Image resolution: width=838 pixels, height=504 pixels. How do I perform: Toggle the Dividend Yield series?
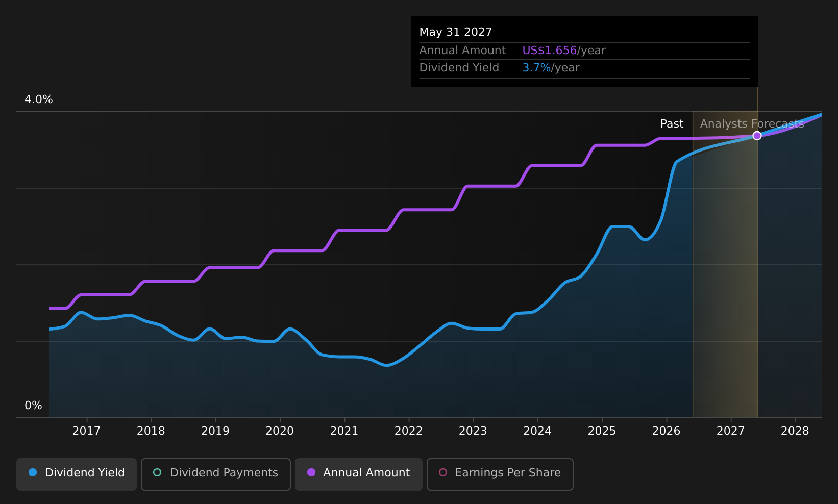[77, 474]
